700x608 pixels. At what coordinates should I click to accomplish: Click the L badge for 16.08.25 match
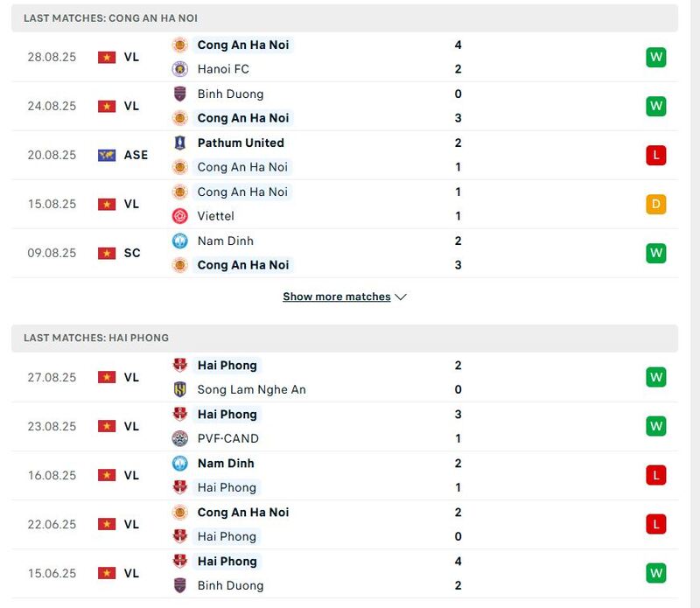[x=655, y=475]
